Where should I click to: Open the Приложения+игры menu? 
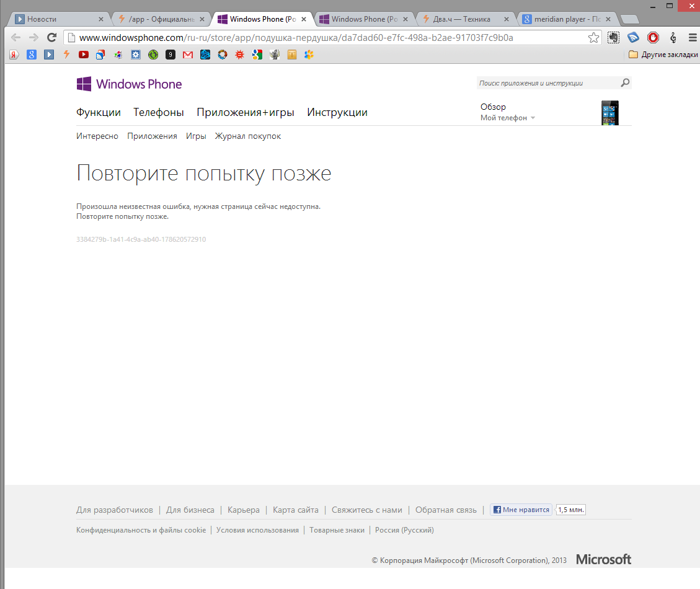click(x=245, y=112)
